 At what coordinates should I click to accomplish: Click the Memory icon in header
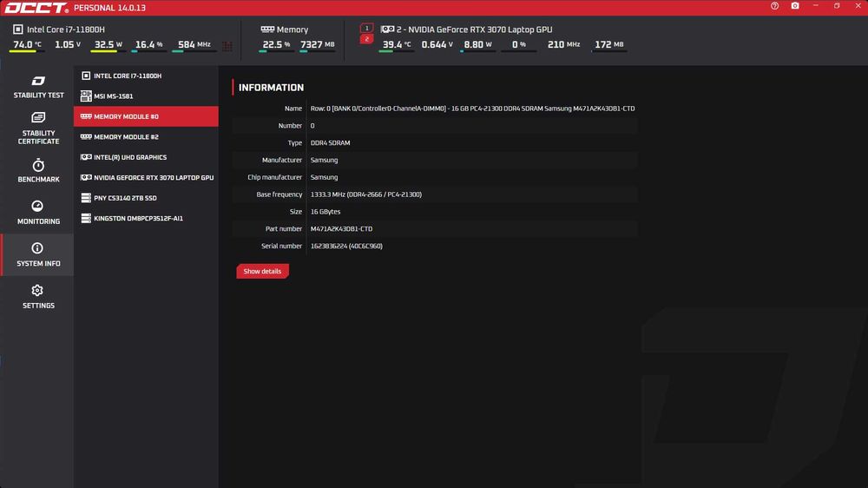pyautogui.click(x=267, y=30)
